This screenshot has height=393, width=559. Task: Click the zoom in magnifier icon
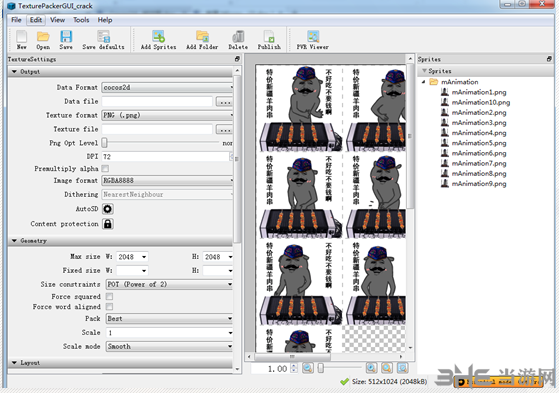(371, 368)
